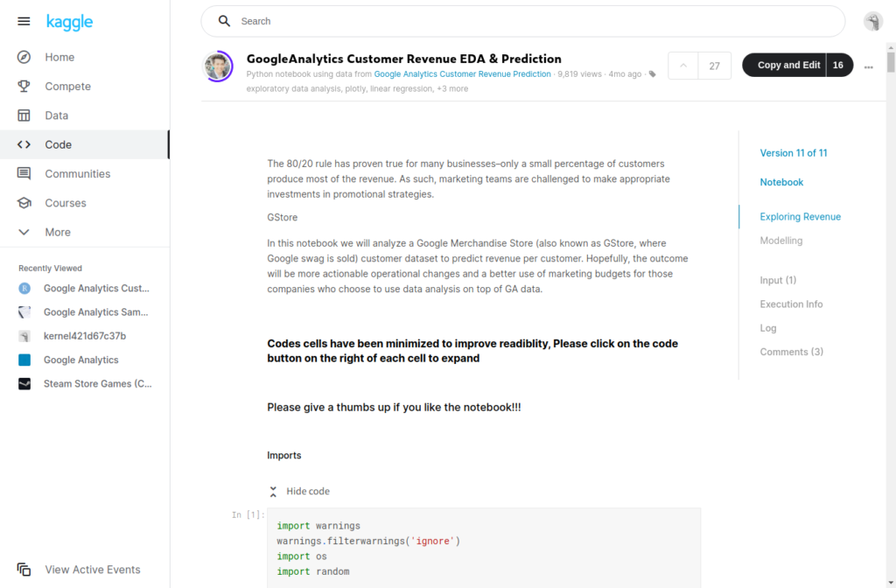Image resolution: width=896 pixels, height=588 pixels.
Task: Click the Courses graduation cap icon
Action: 24,203
